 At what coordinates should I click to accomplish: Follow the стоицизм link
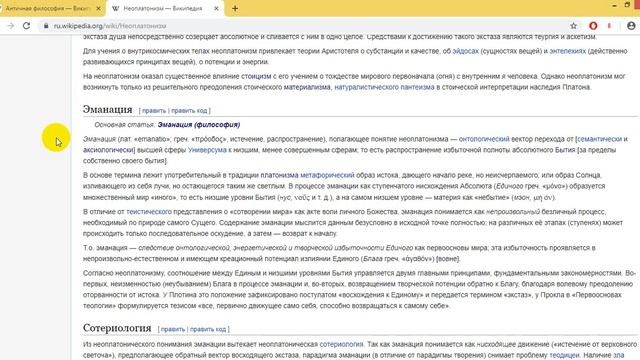click(256, 76)
